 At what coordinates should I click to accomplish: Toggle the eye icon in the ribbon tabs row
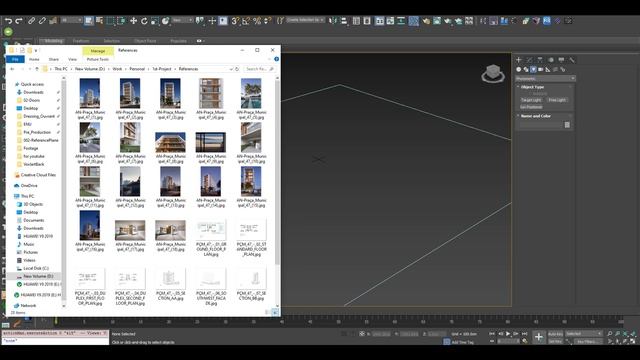pos(199,41)
